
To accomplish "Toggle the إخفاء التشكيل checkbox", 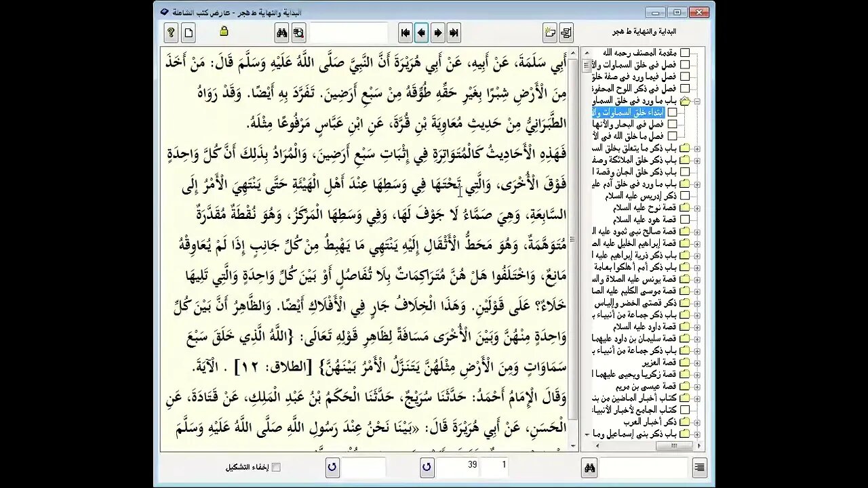I will (276, 467).
